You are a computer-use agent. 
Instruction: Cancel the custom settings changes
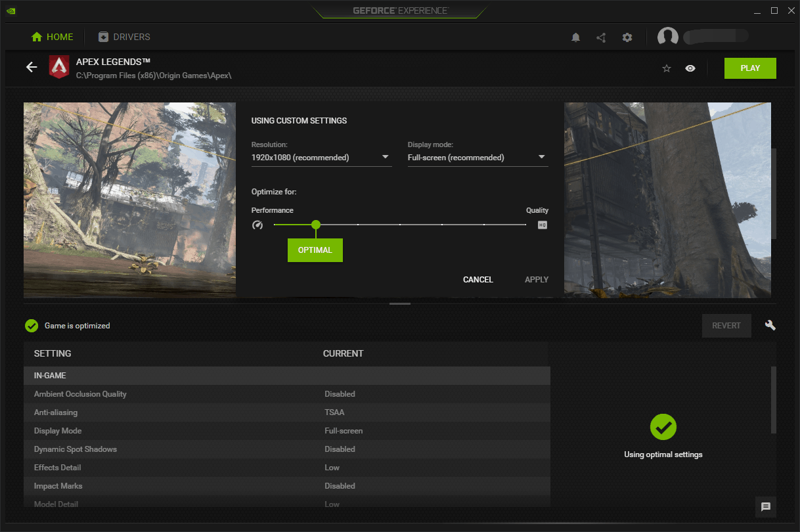coord(478,280)
